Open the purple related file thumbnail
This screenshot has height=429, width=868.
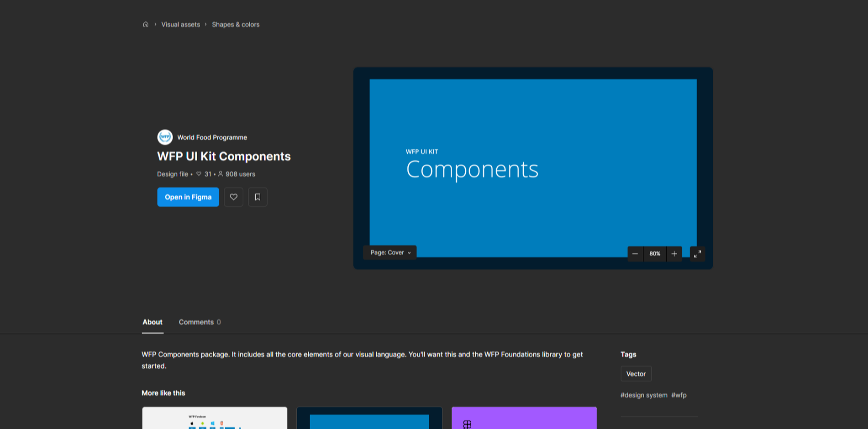[524, 418]
